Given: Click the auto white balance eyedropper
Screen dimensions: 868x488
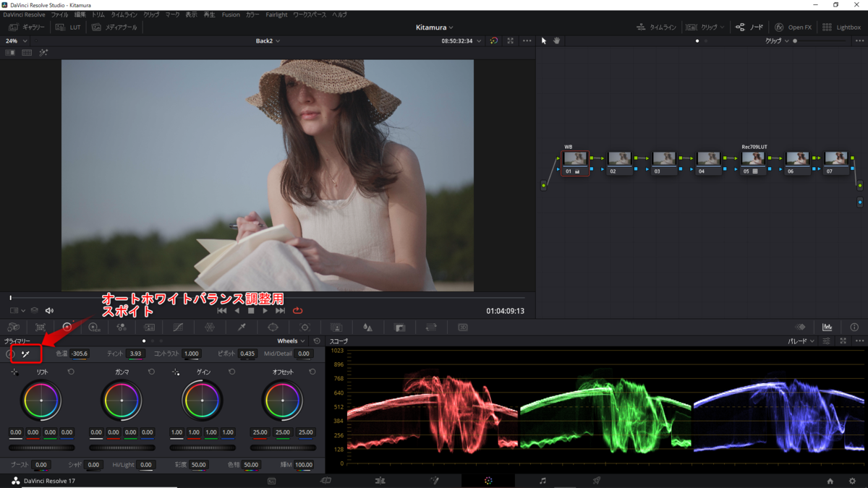Looking at the screenshot, I should (25, 354).
